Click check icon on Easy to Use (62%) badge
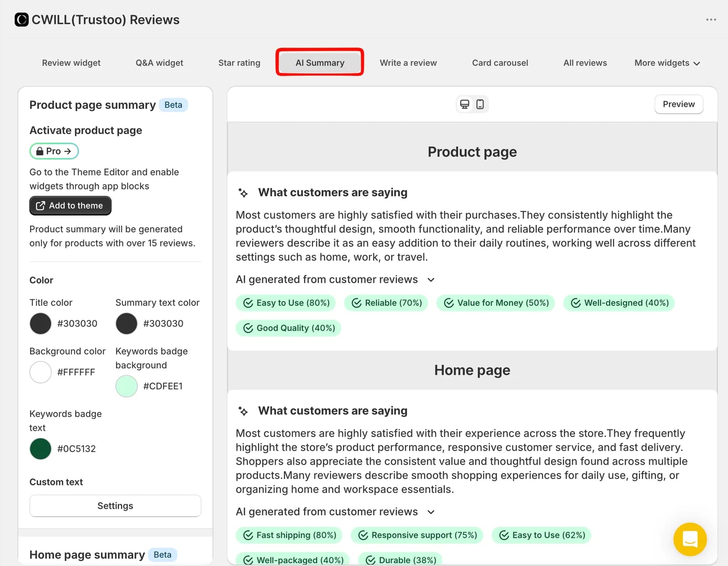The width and height of the screenshot is (728, 566). pyautogui.click(x=504, y=535)
